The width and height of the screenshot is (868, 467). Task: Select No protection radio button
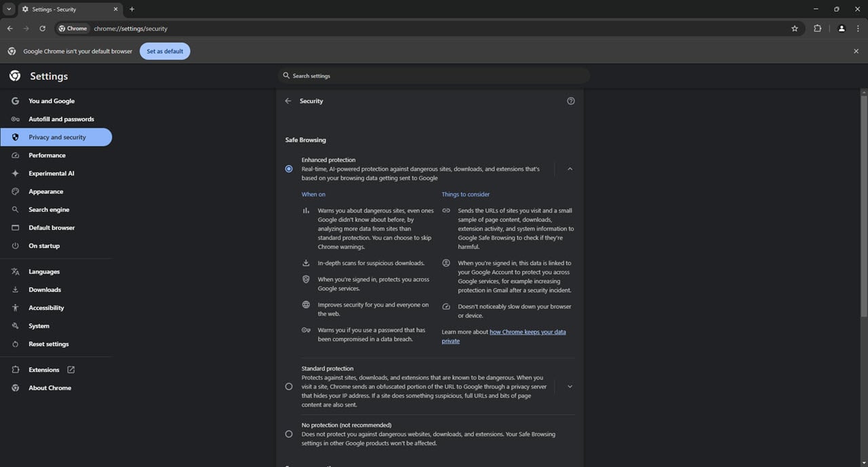[x=289, y=434]
